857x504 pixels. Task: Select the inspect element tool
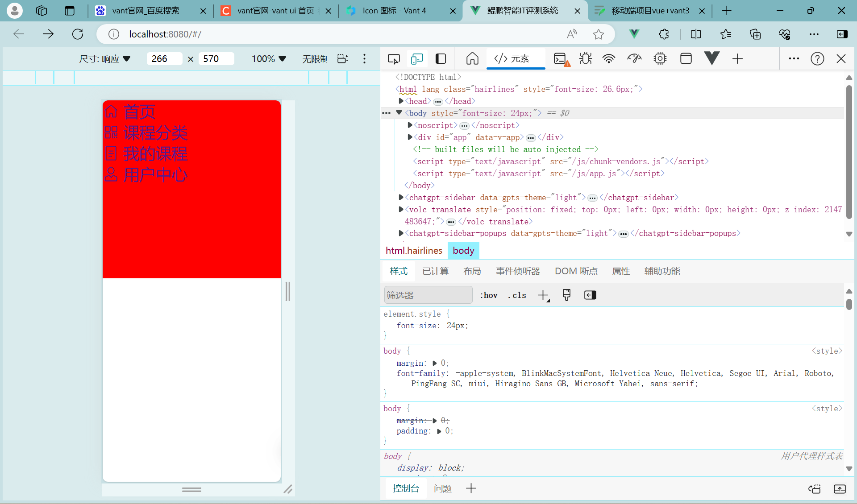click(x=393, y=58)
